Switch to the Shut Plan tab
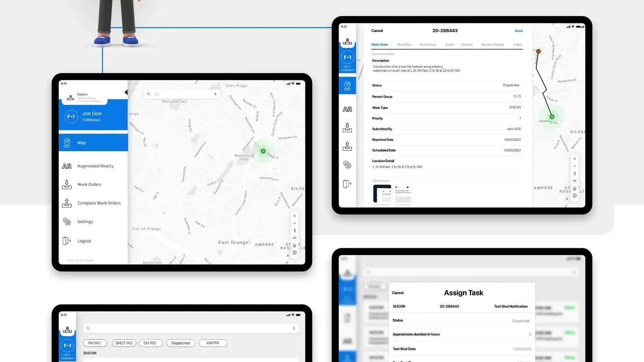This screenshot has width=644, height=362. point(404,45)
